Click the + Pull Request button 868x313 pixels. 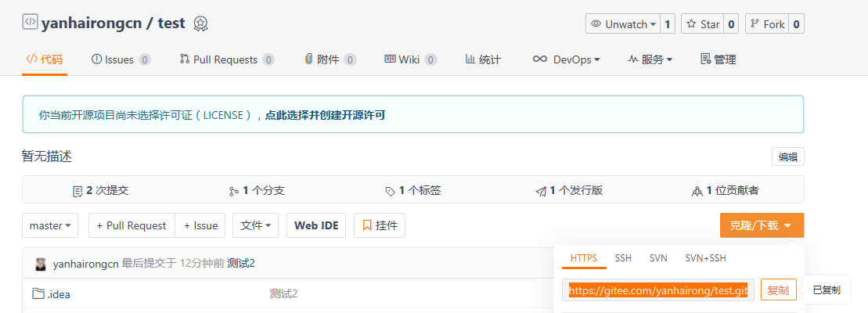(131, 225)
